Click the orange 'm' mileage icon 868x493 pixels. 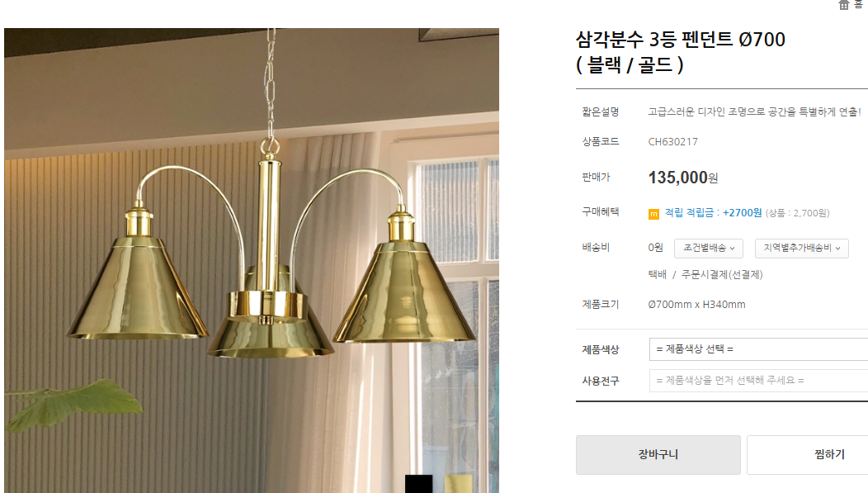[653, 214]
